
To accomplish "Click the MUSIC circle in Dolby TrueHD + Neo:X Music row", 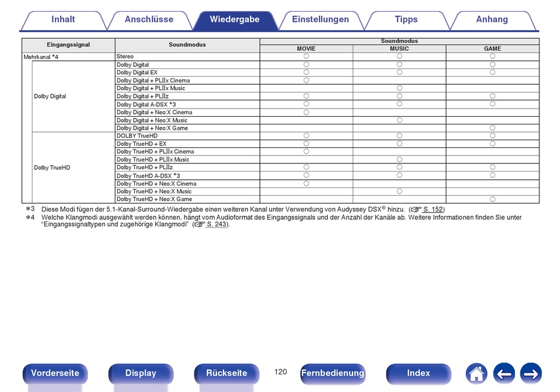I will [x=399, y=192].
